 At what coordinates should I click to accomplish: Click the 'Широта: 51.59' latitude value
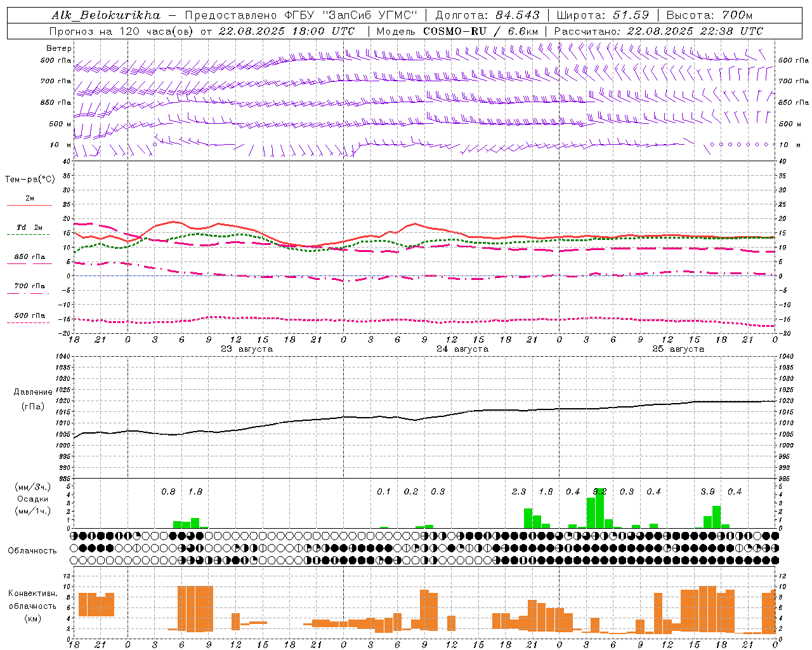point(603,15)
